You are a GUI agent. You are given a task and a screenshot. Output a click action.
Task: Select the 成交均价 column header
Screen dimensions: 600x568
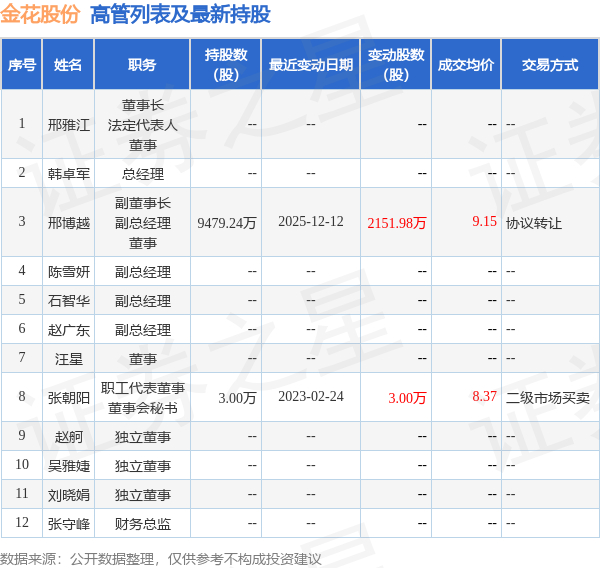[x=466, y=65]
